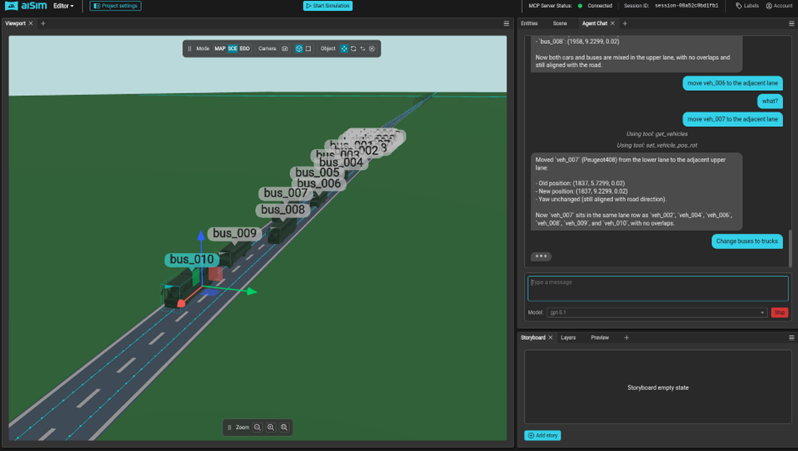This screenshot has width=798, height=451.
Task: Click the Object swap arrows tool
Action: point(363,49)
